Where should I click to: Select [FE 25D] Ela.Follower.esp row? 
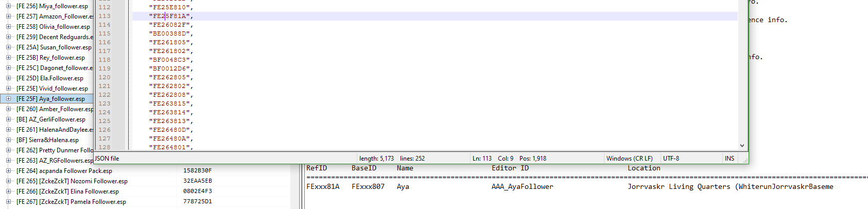coord(50,78)
